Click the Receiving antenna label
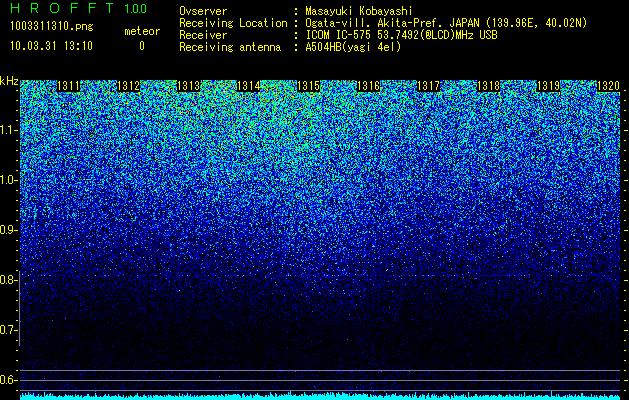 click(230, 47)
